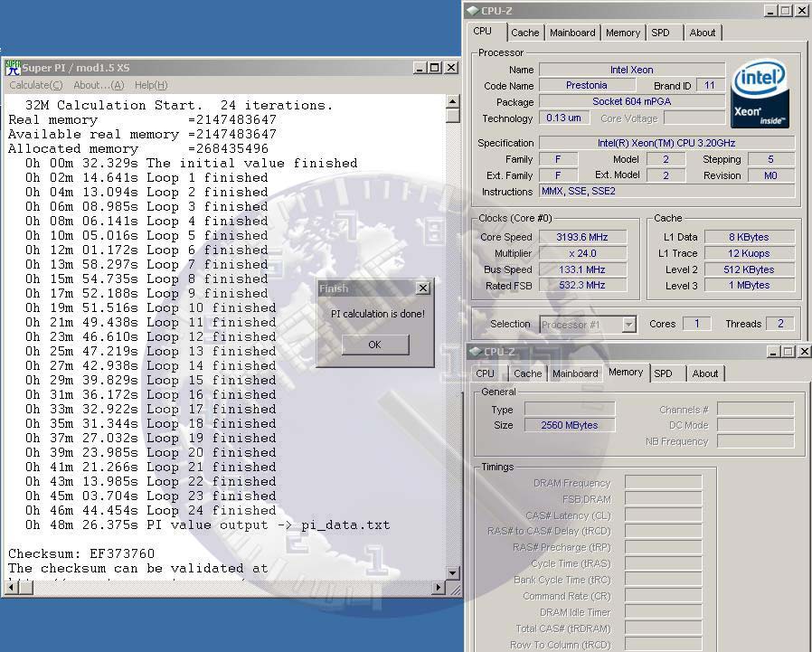Click Super PI vertical scrollbar thumb
Screen dimensions: 812x652
pos(453,116)
